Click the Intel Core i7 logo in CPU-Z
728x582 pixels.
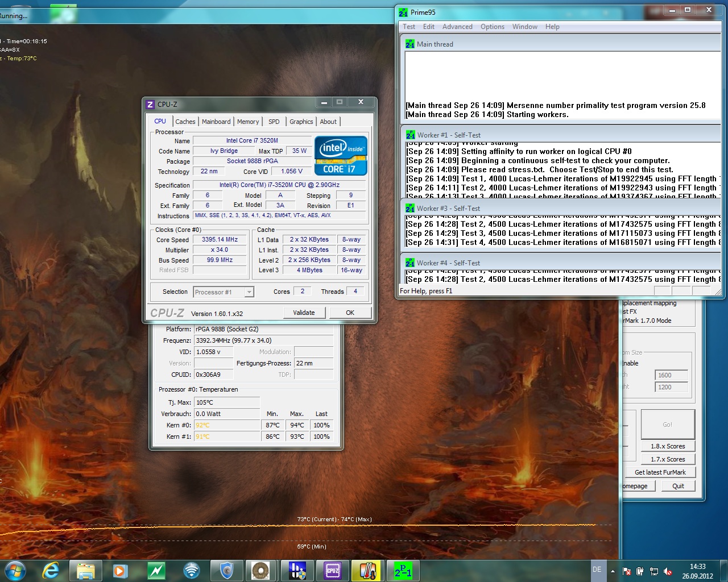tap(341, 155)
